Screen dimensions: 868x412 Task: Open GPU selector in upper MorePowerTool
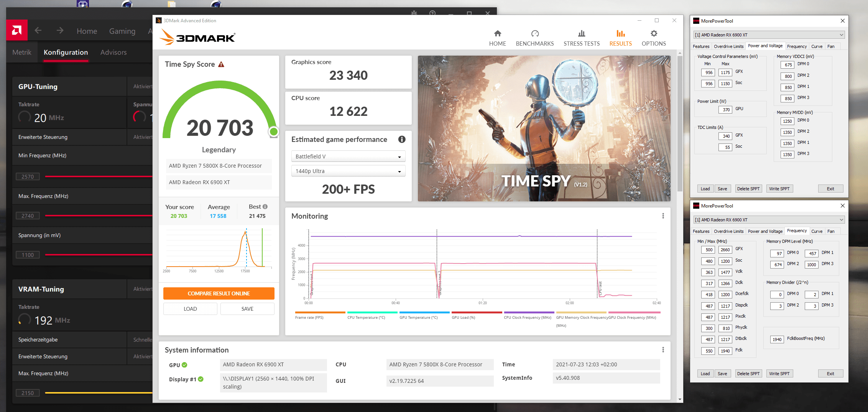(769, 35)
